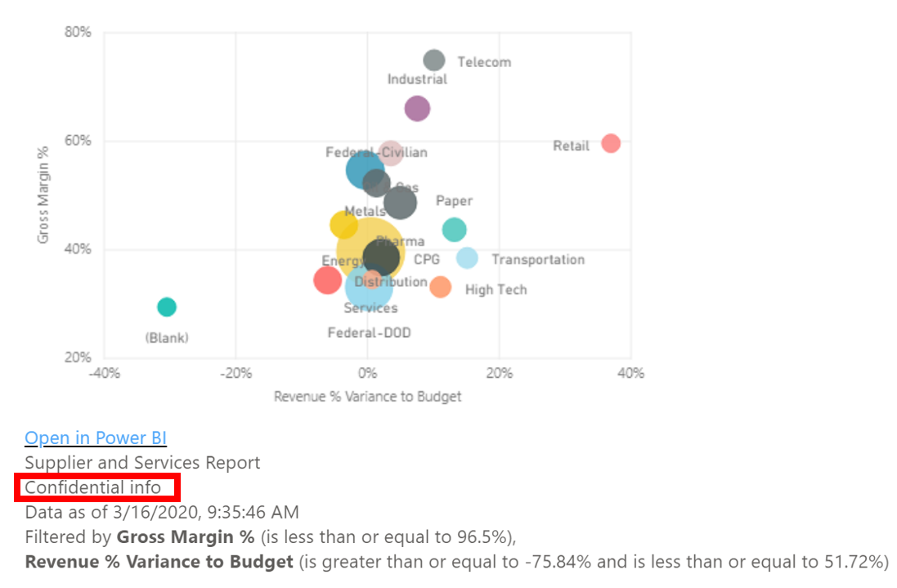Select the High Tech data label
897x588 pixels.
coord(496,290)
